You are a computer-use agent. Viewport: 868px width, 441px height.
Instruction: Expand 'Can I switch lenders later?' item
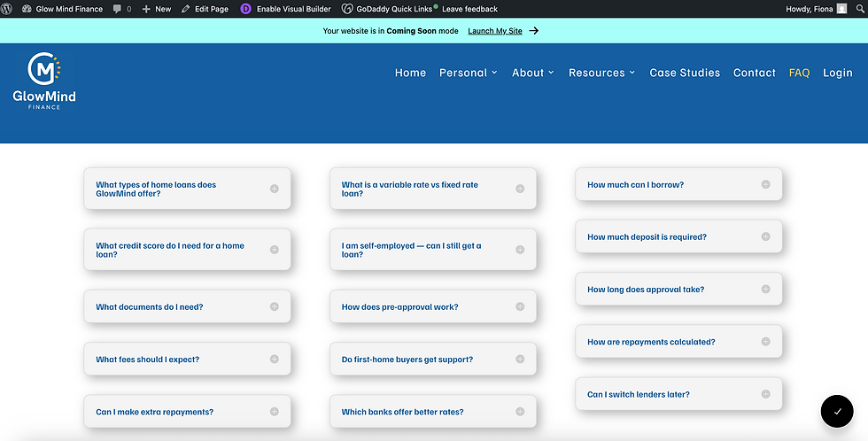coord(678,394)
